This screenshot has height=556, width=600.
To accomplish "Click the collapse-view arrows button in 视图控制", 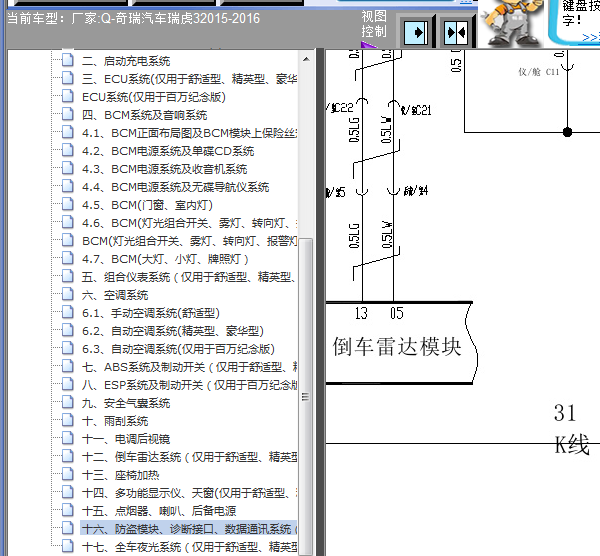I will click(456, 32).
